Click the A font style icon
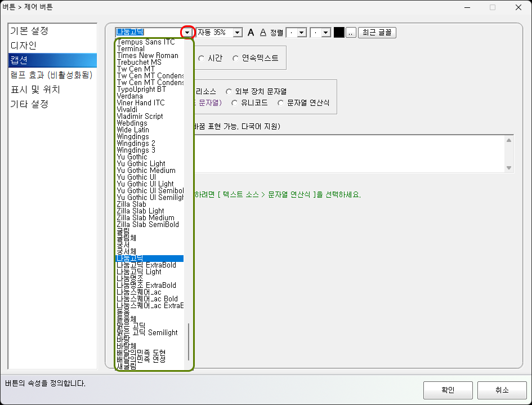This screenshot has width=532, height=405. click(251, 32)
